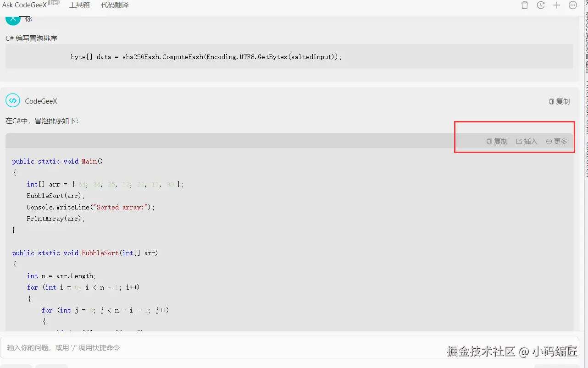Click the 'for (int j = 0' loop line
The width and height of the screenshot is (588, 368).
[105, 310]
